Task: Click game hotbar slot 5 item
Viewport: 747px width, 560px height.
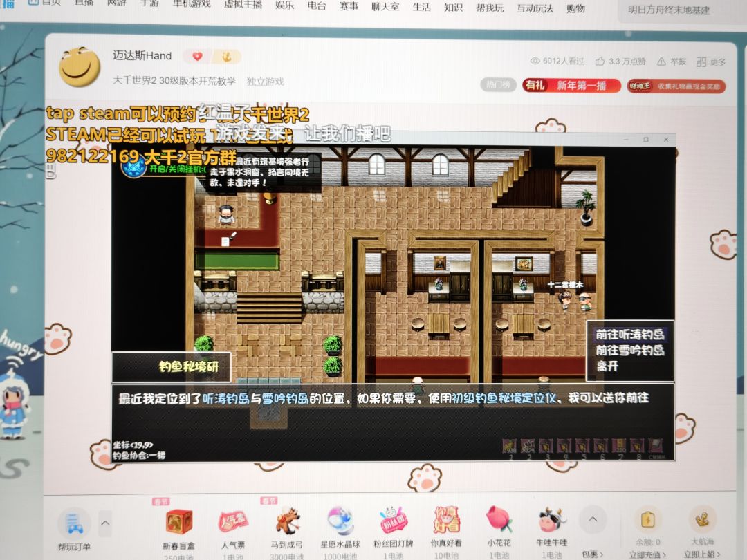Action: click(582, 446)
